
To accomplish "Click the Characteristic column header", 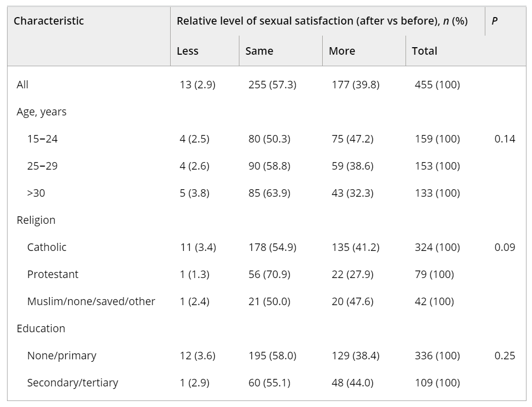I will tap(49, 21).
